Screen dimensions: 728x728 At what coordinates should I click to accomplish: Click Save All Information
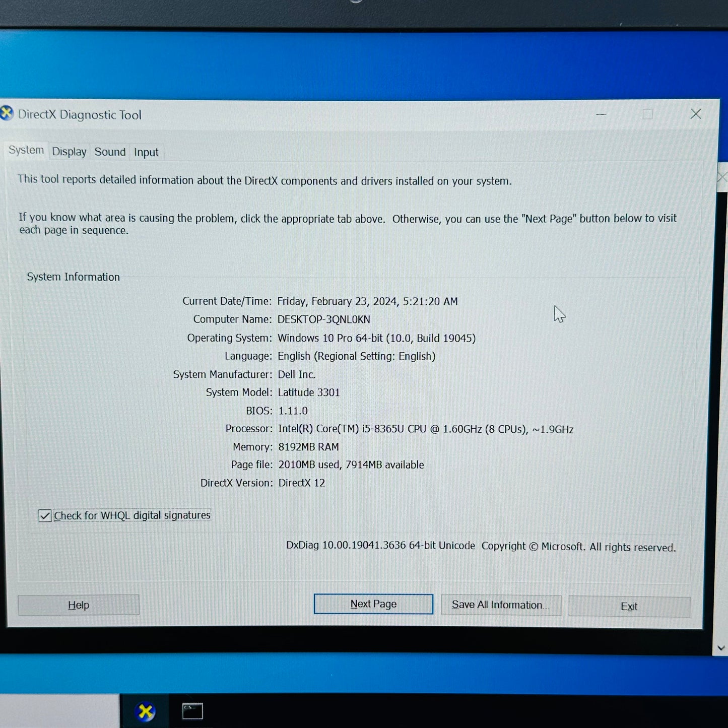(x=500, y=605)
